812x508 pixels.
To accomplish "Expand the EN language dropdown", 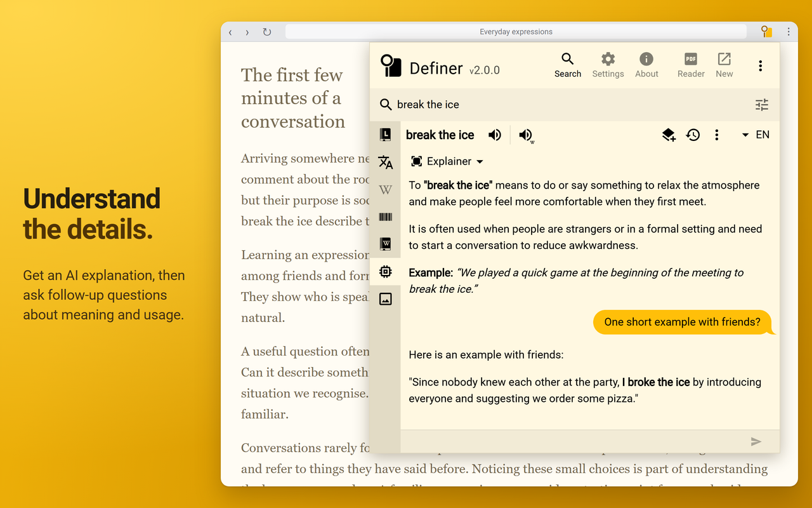I will click(756, 135).
